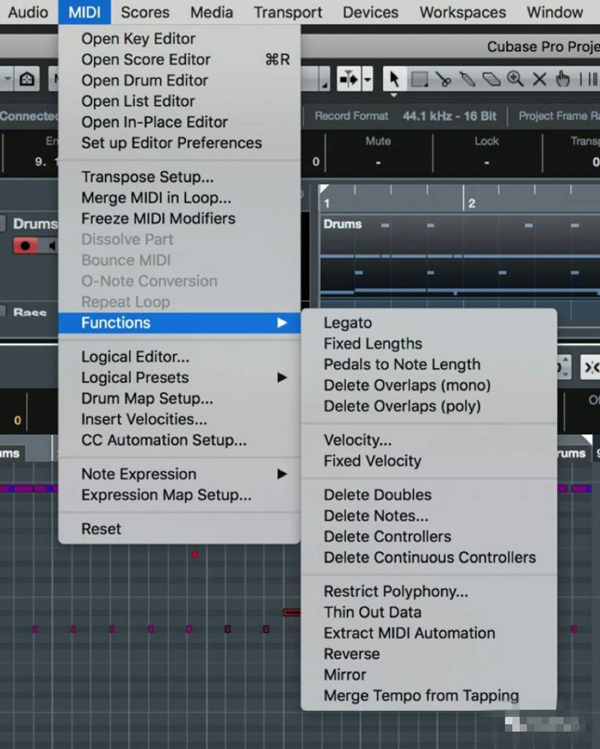This screenshot has height=749, width=600.
Task: Open Delete Notes dialog
Action: pos(429,516)
